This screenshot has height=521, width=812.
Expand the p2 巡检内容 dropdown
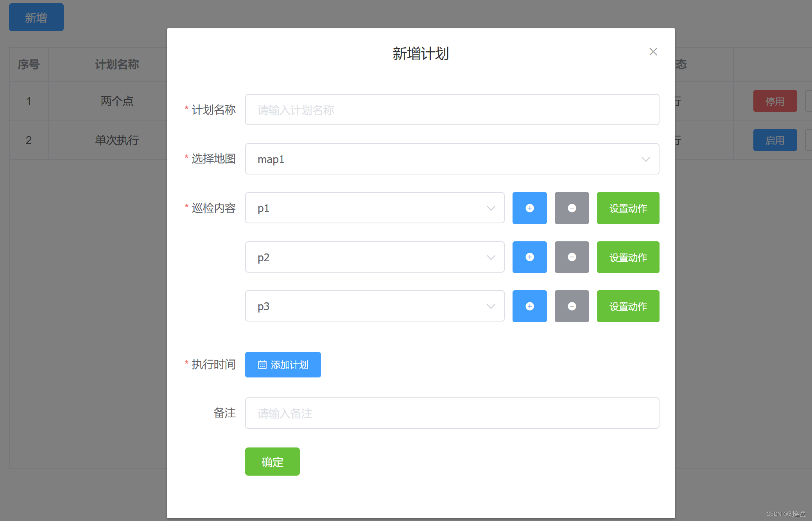tap(491, 257)
